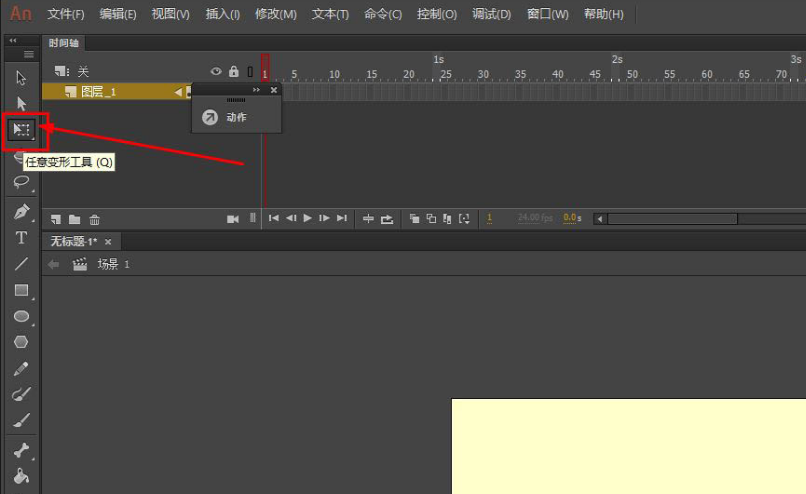Click the 24.00 fps frame rate value
806x494 pixels.
pos(535,218)
